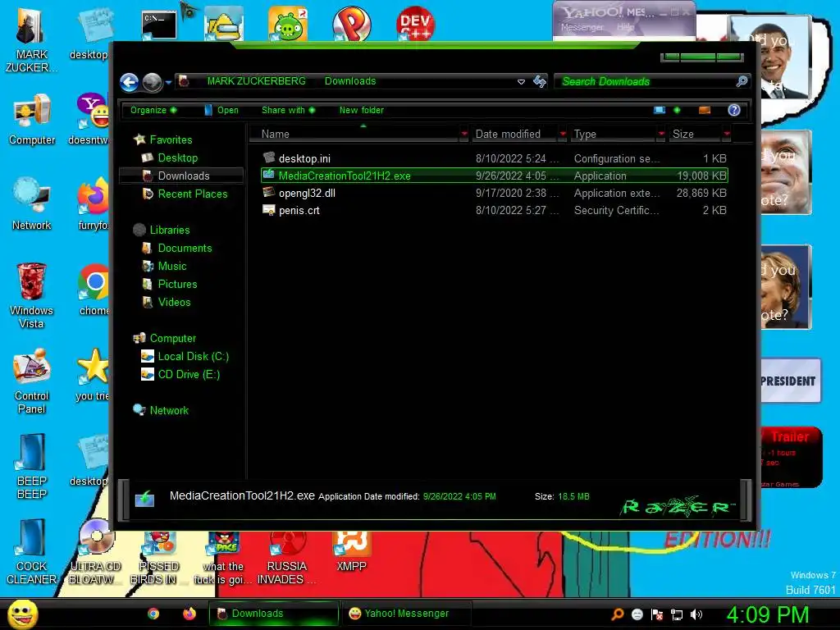The image size is (840, 630).
Task: Open the recent pages dropdown beside Forward arrow
Action: coord(168,83)
